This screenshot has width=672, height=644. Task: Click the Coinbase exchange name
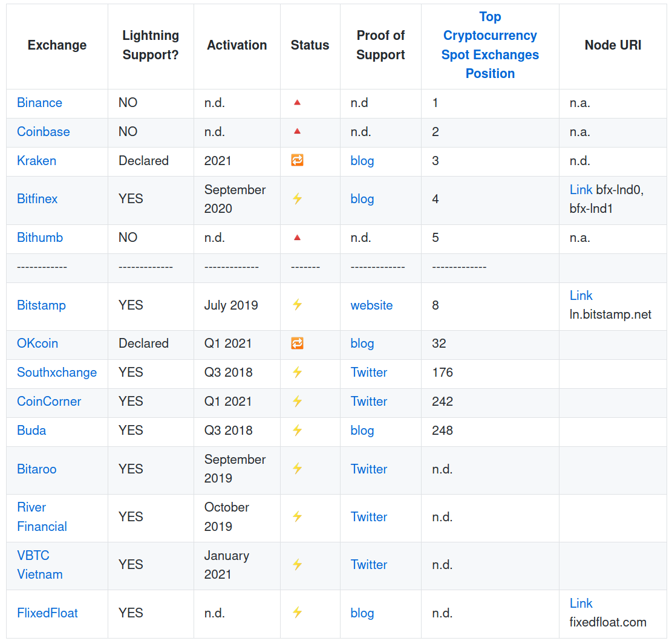[x=43, y=132]
